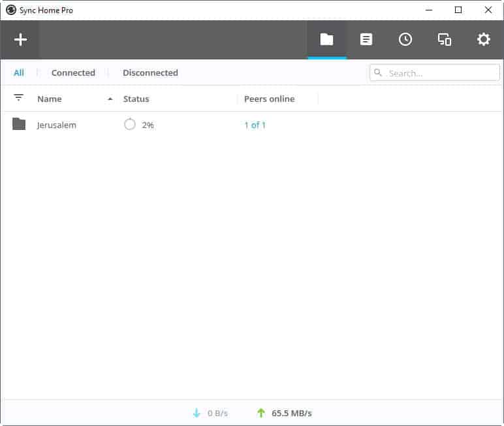
Task: Open the My Devices icon
Action: click(x=445, y=40)
